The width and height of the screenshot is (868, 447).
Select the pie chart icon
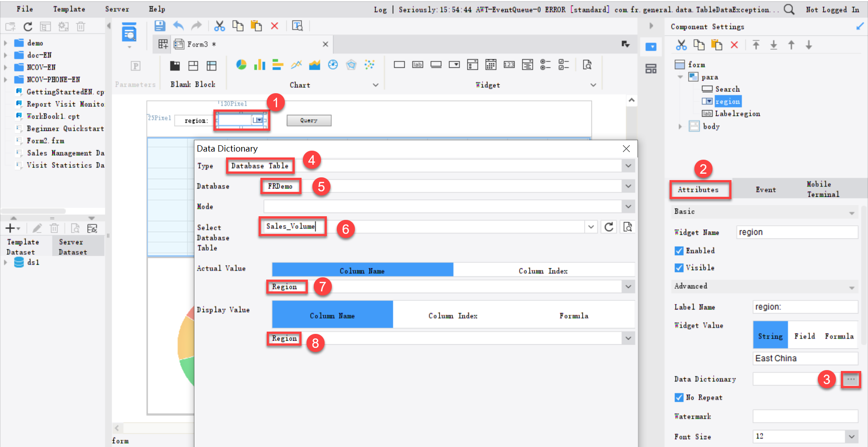coord(241,65)
